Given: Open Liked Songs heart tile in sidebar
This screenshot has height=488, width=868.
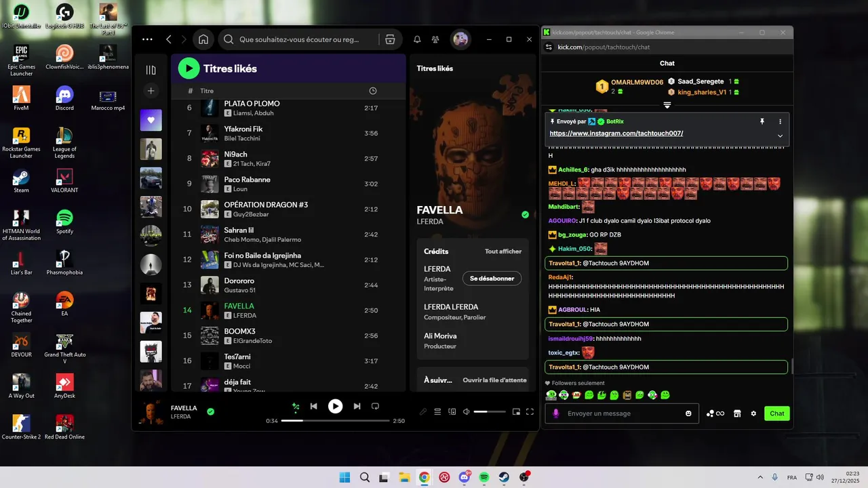Looking at the screenshot, I should coord(151,120).
